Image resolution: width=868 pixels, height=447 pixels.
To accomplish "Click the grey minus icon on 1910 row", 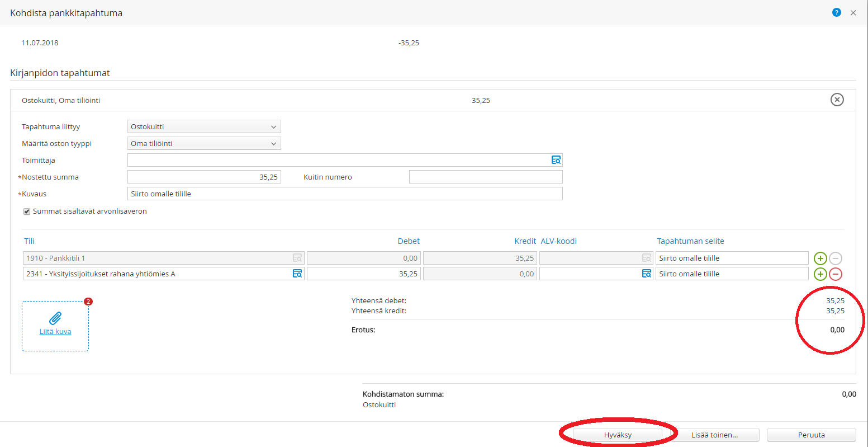I will tap(835, 258).
